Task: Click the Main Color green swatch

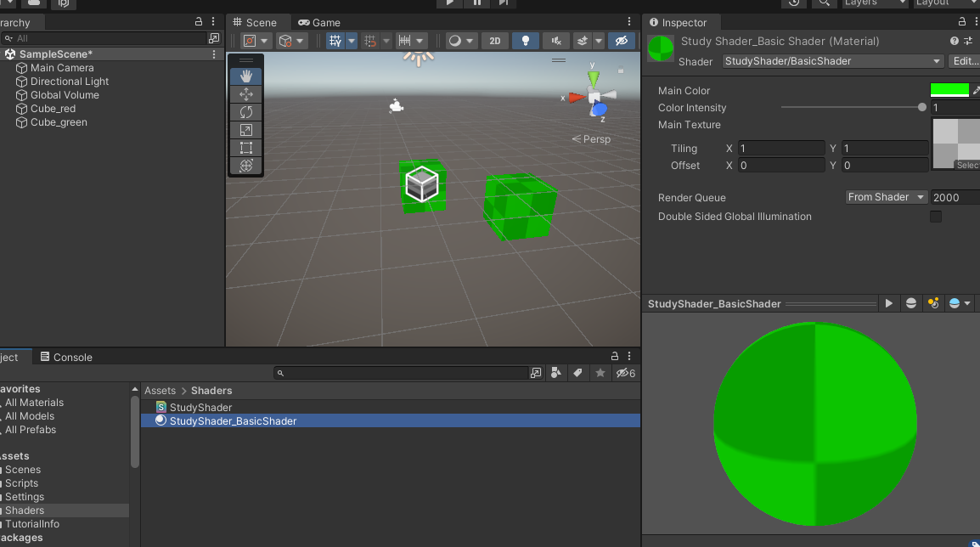Action: click(949, 90)
